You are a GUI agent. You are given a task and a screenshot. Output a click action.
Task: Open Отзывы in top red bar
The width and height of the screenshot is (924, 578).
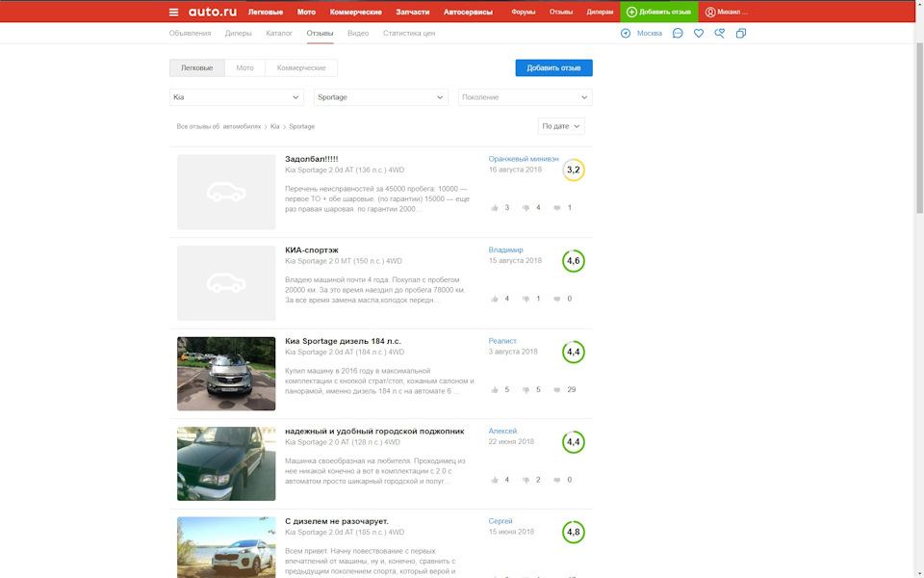[561, 12]
